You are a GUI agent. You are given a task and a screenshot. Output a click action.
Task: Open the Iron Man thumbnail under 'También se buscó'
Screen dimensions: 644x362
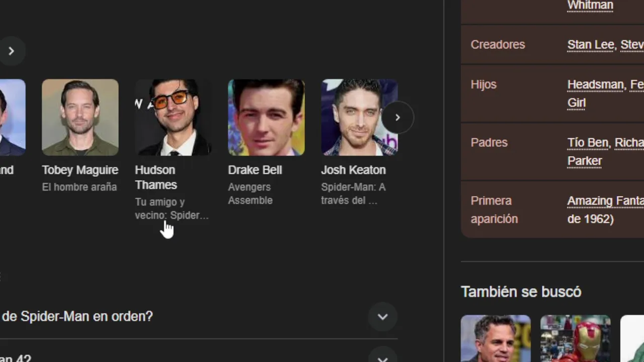(x=576, y=338)
